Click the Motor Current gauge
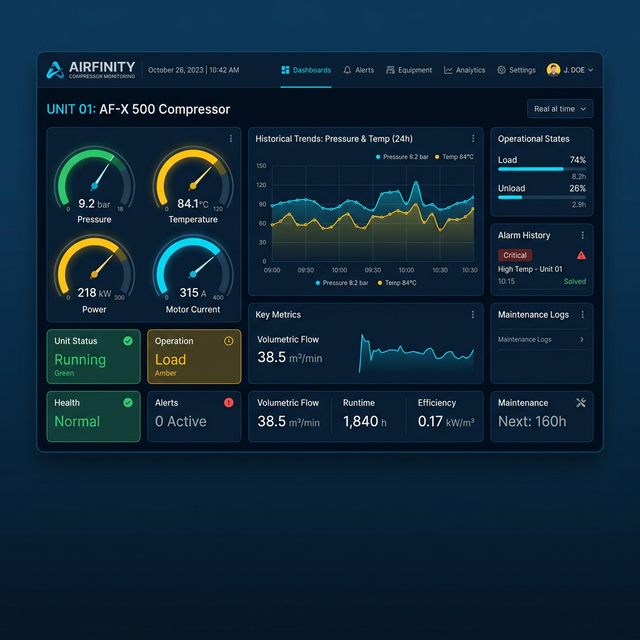This screenshot has width=640, height=640. tap(193, 274)
